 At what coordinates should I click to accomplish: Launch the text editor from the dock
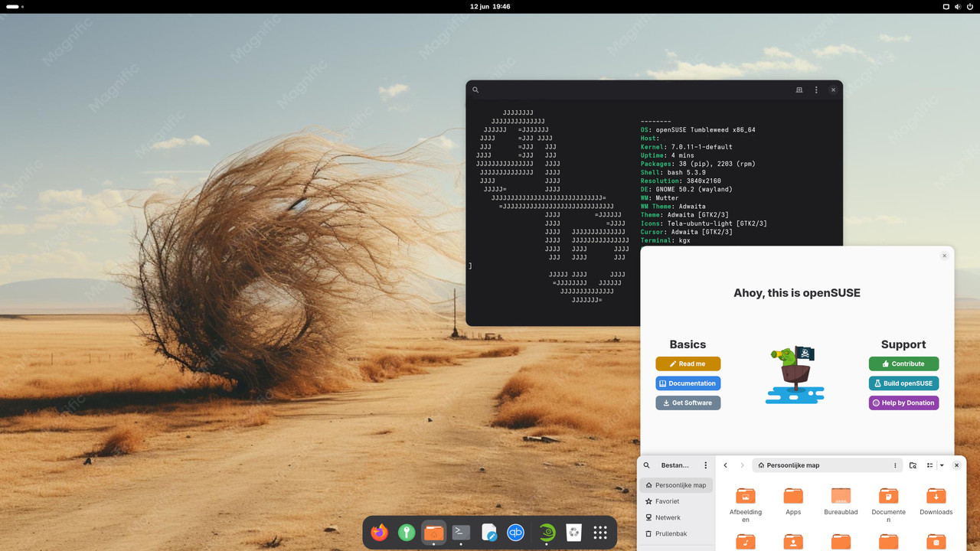[488, 532]
